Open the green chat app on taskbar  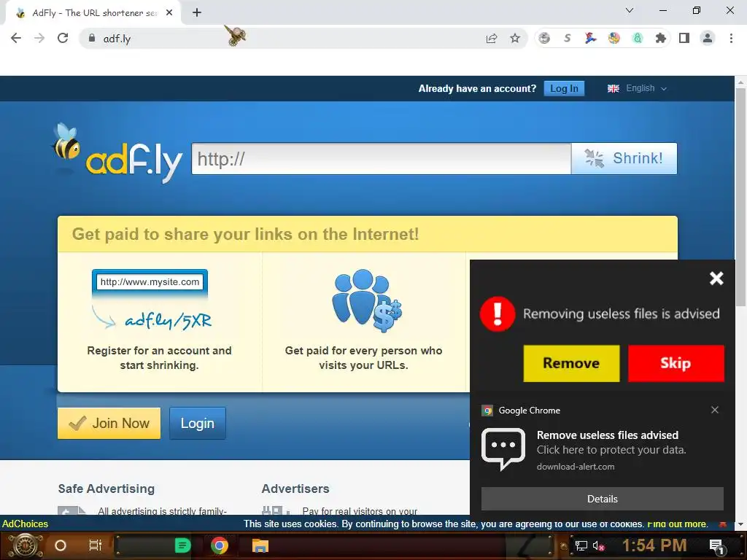(182, 545)
